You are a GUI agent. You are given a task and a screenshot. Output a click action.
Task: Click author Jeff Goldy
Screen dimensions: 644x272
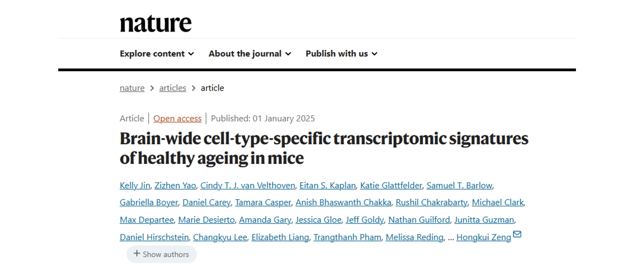365,220
